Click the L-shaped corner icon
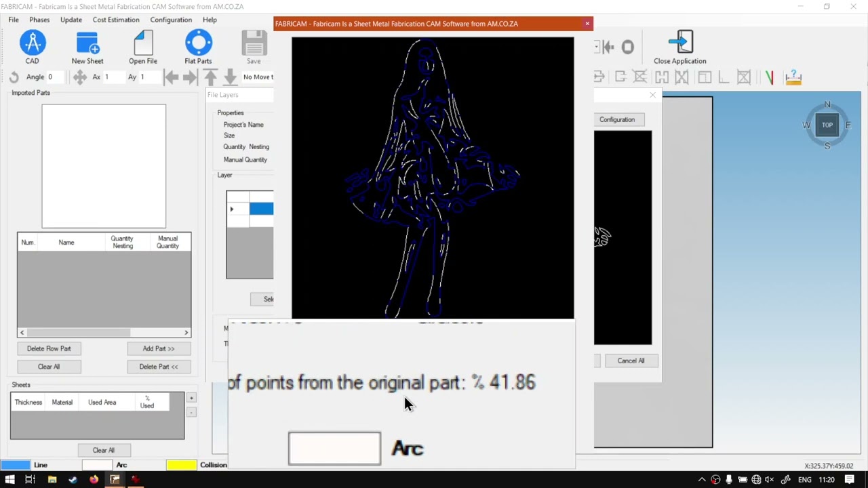 click(x=724, y=77)
